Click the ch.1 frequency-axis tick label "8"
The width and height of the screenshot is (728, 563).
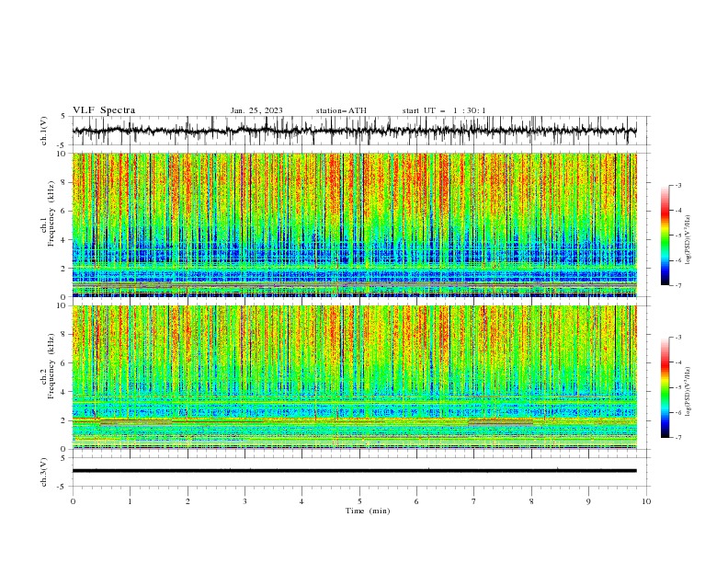click(63, 182)
